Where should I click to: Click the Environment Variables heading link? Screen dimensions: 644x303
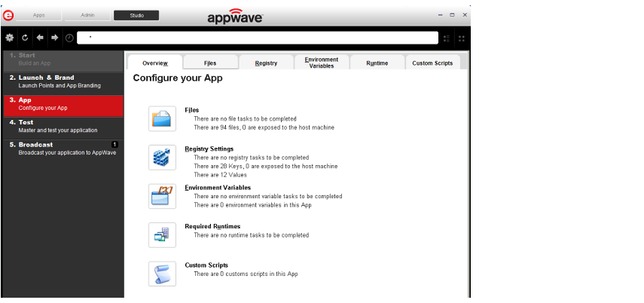(218, 188)
